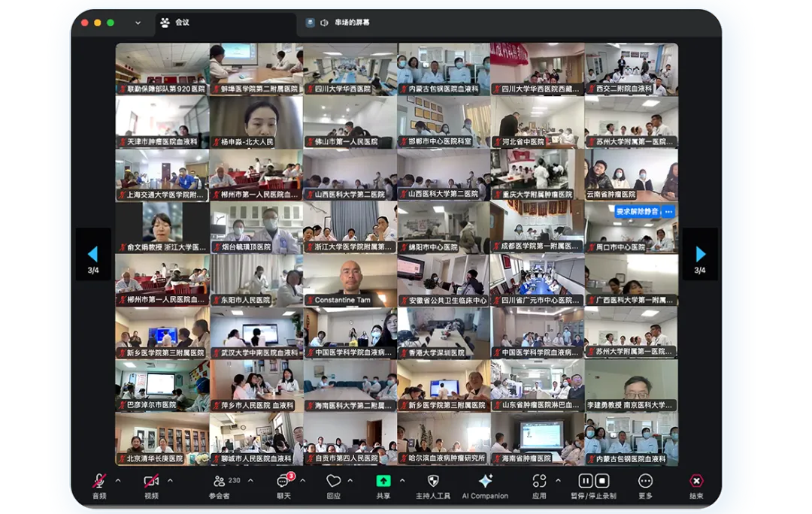Click the reactions (回应) heart icon
This screenshot has width=812, height=514.
point(333,481)
